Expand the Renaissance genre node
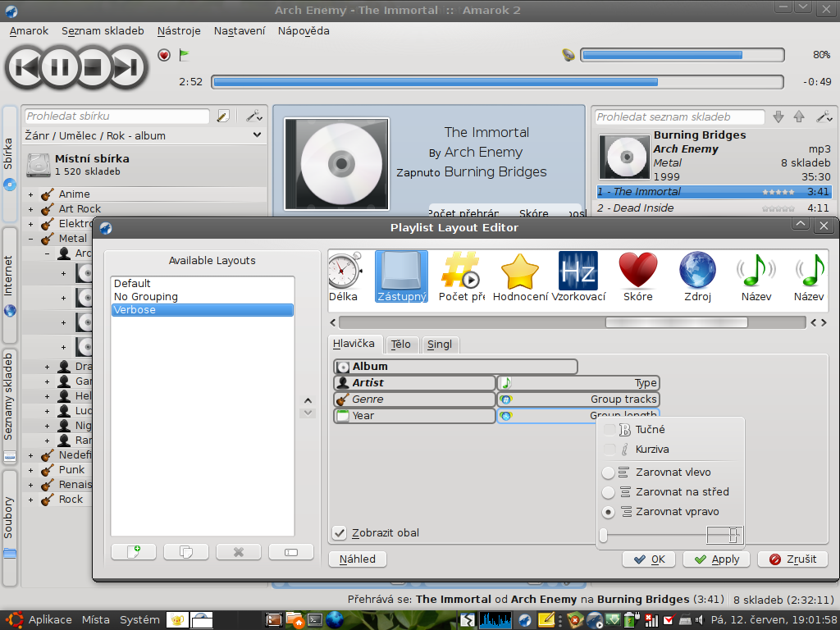The height and width of the screenshot is (630, 840). click(30, 486)
